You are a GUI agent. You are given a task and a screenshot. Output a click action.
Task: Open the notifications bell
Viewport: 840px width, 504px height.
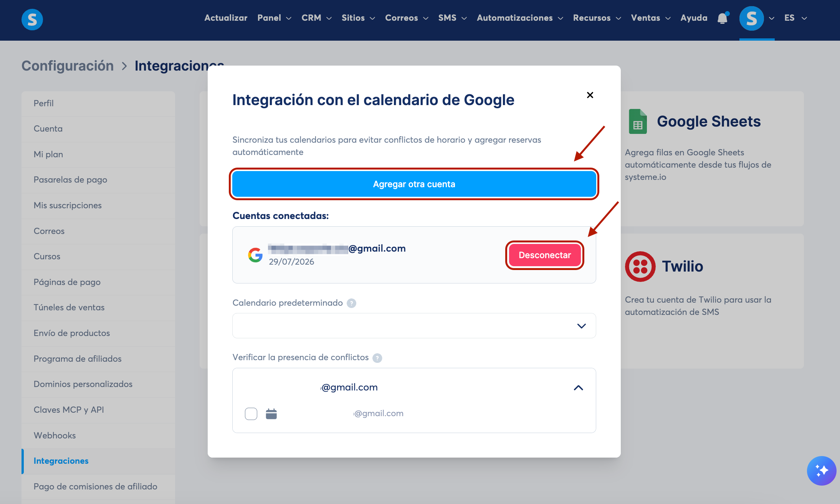click(x=723, y=18)
